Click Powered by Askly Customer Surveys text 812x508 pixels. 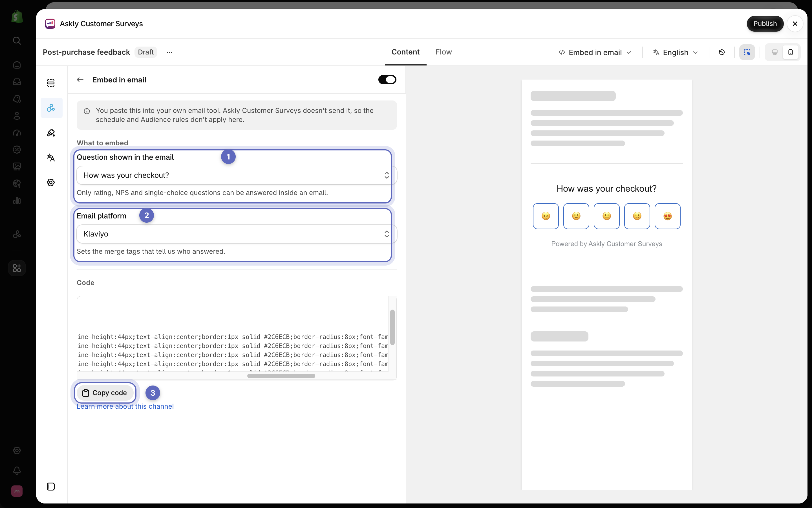(606, 244)
